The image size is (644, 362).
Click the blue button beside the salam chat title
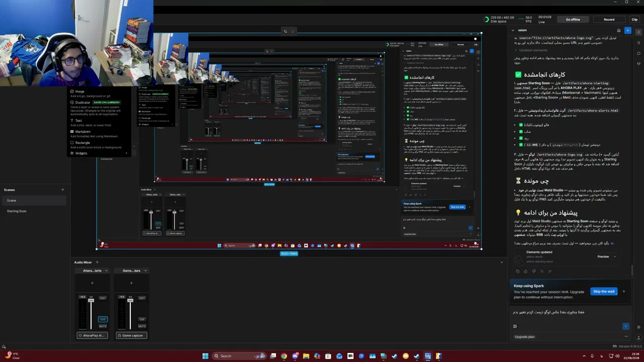point(627,30)
